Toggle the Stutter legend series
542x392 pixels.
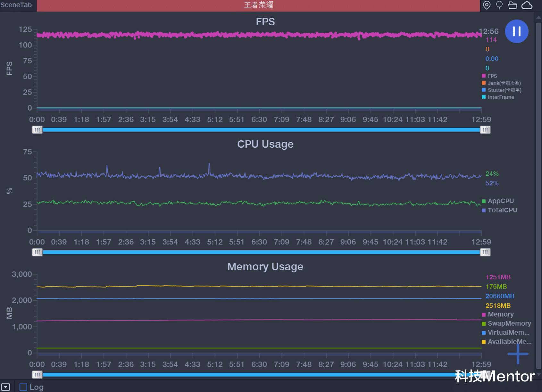pos(502,90)
